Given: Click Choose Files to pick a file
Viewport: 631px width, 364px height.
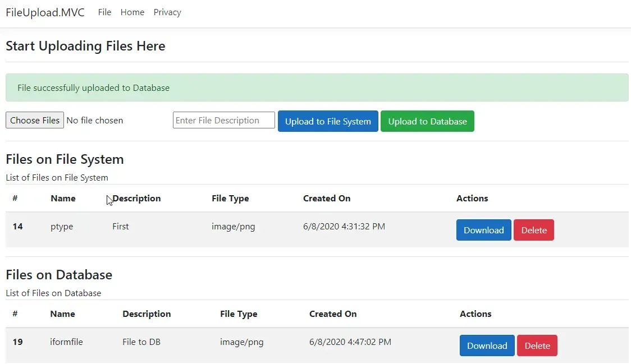Looking at the screenshot, I should pos(34,120).
